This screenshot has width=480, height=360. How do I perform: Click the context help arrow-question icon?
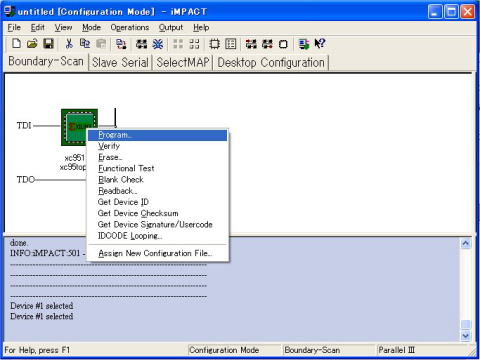(x=320, y=44)
